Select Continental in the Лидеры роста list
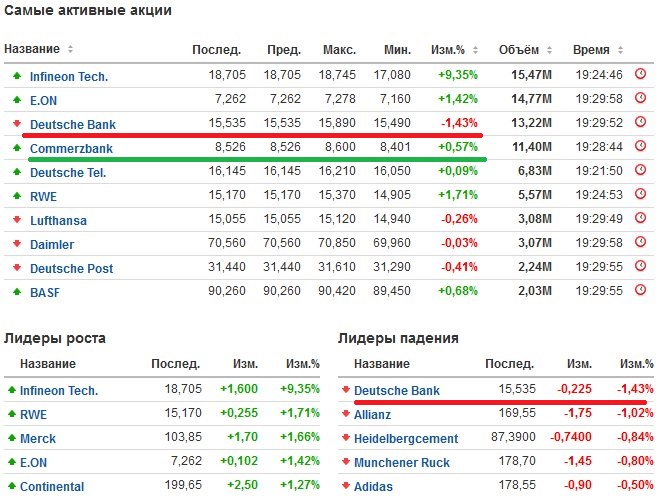 pos(54,486)
